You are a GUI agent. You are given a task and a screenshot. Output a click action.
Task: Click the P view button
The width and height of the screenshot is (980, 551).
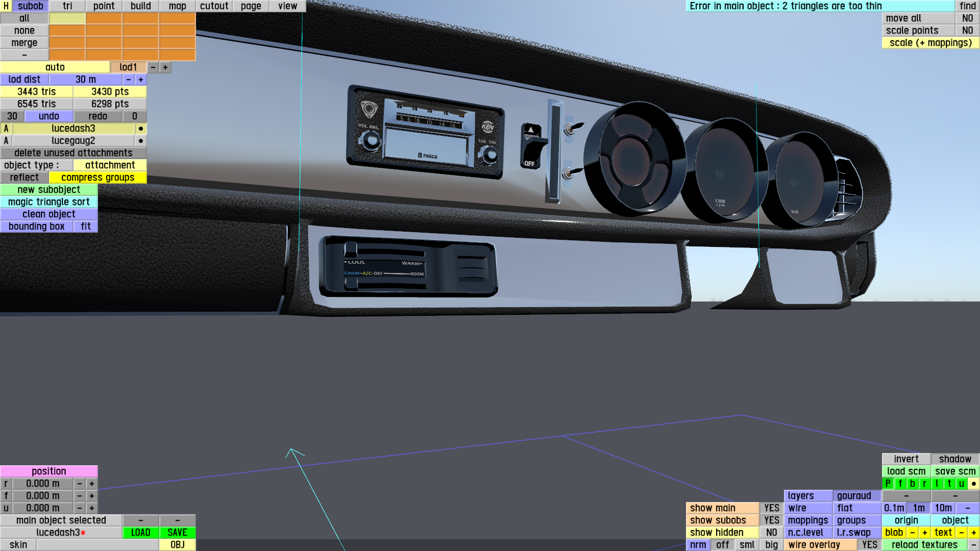pyautogui.click(x=888, y=483)
